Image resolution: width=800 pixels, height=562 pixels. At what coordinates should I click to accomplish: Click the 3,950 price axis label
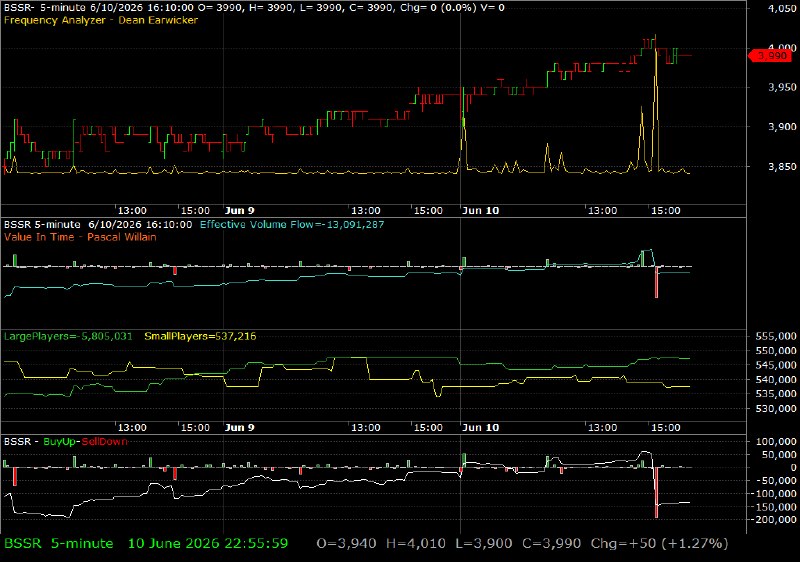pos(782,87)
